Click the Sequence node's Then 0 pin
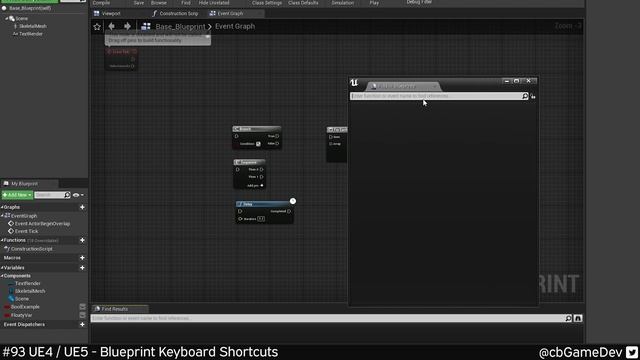The height and width of the screenshot is (360, 640). [x=262, y=169]
